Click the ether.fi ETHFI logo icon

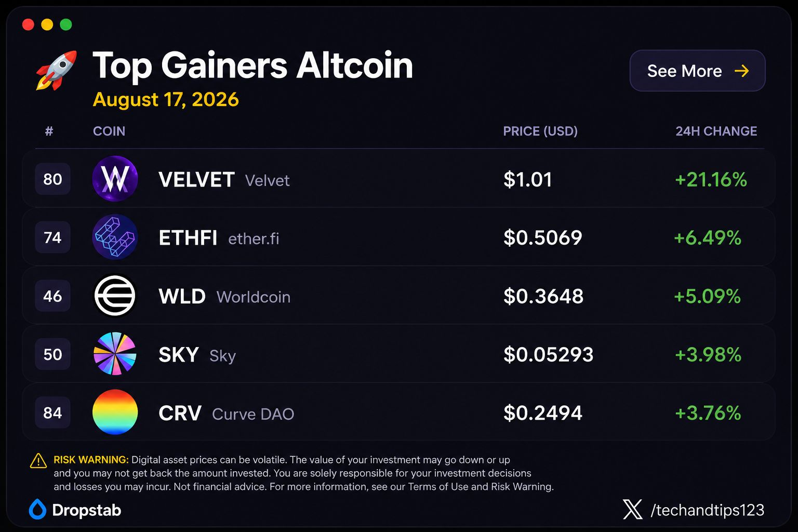click(115, 237)
